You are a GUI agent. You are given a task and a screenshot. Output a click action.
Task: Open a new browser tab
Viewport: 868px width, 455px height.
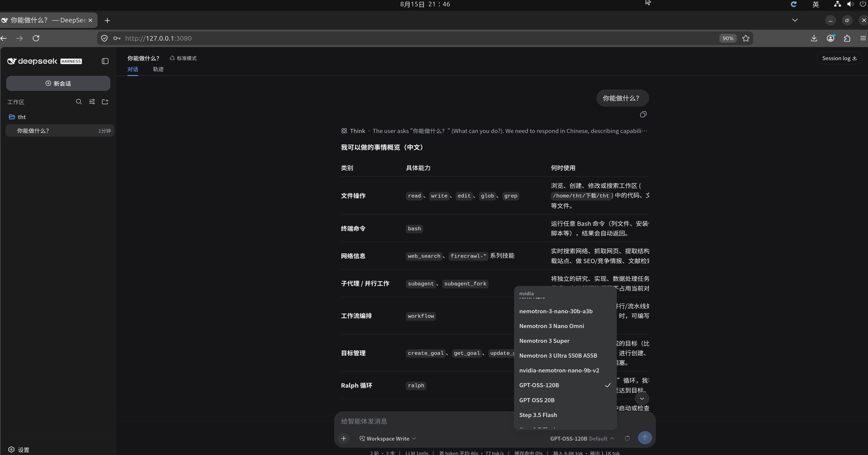(x=107, y=21)
